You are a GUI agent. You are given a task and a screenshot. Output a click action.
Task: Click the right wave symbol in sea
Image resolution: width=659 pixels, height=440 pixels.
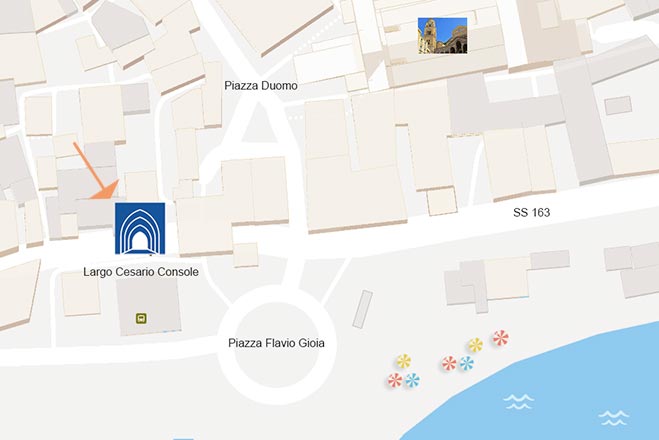pos(614,418)
